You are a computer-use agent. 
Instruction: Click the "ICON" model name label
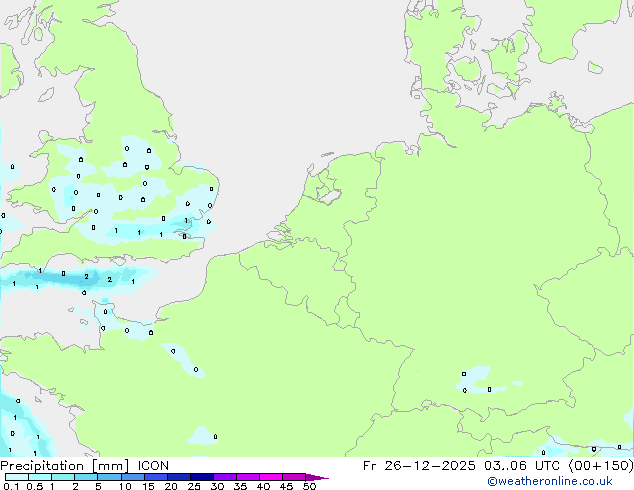click(153, 466)
